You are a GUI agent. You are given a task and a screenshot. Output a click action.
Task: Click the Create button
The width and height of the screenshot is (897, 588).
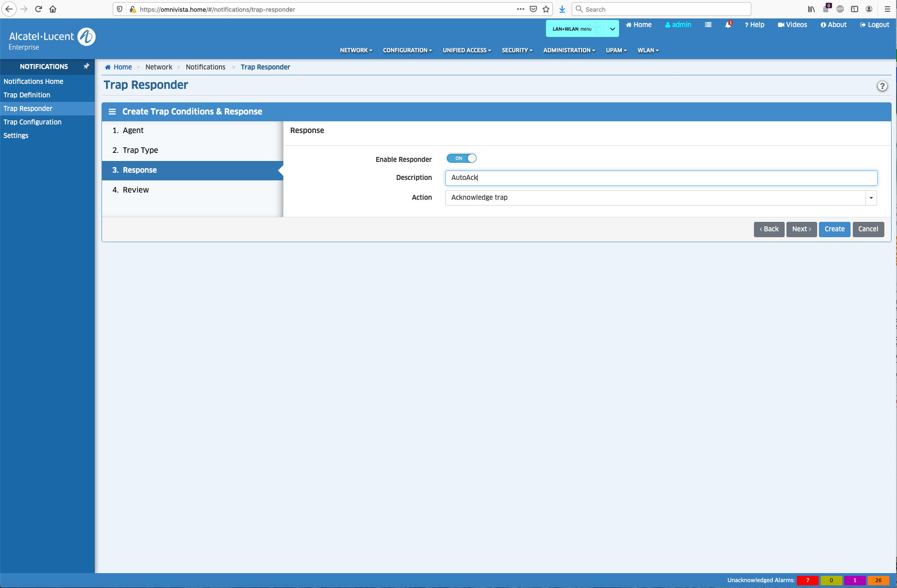(x=834, y=230)
